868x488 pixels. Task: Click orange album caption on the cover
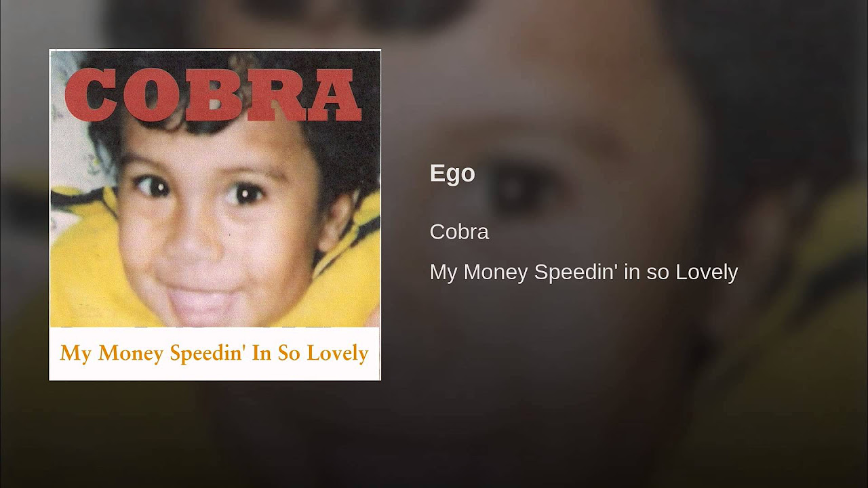coord(214,353)
